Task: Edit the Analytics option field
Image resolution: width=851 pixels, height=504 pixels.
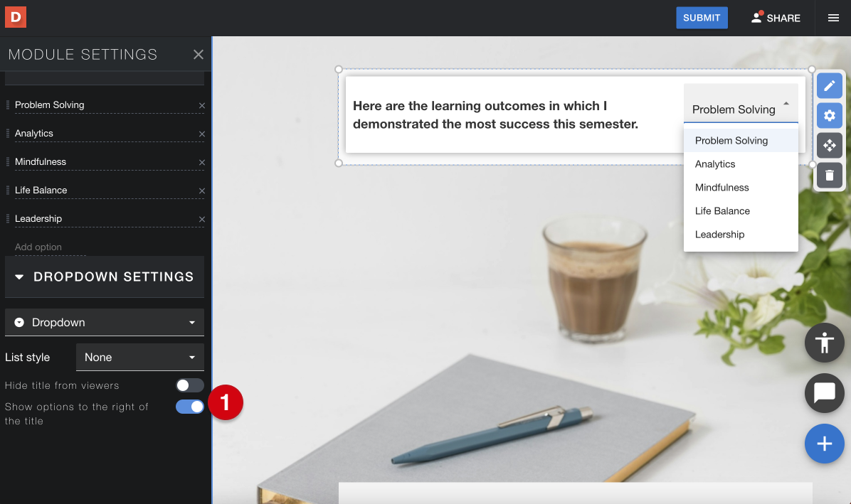Action: [105, 134]
